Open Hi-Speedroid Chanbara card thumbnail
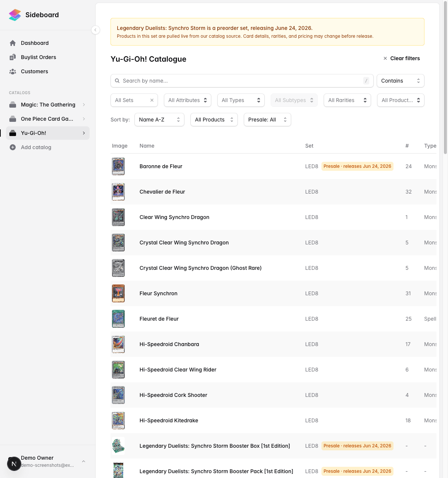Screen dimensions: 448x478 pyautogui.click(x=118, y=344)
